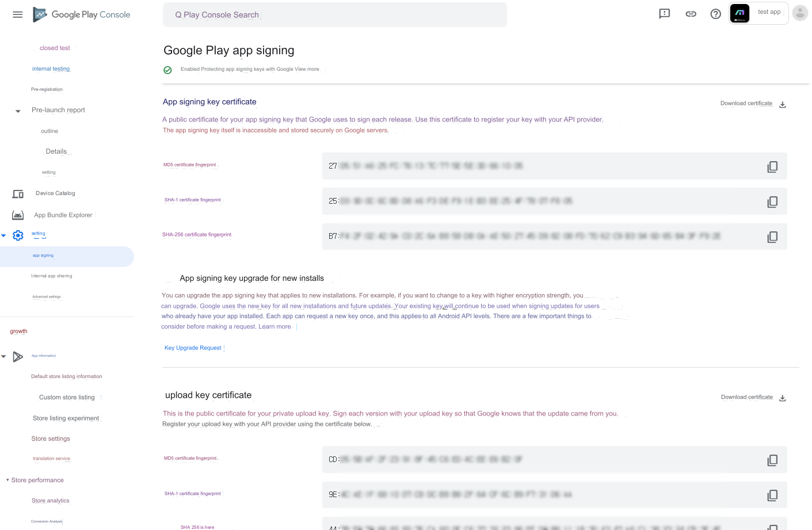Viewport: 812px width, 530px height.
Task: Collapse the App information section
Action: click(3, 357)
